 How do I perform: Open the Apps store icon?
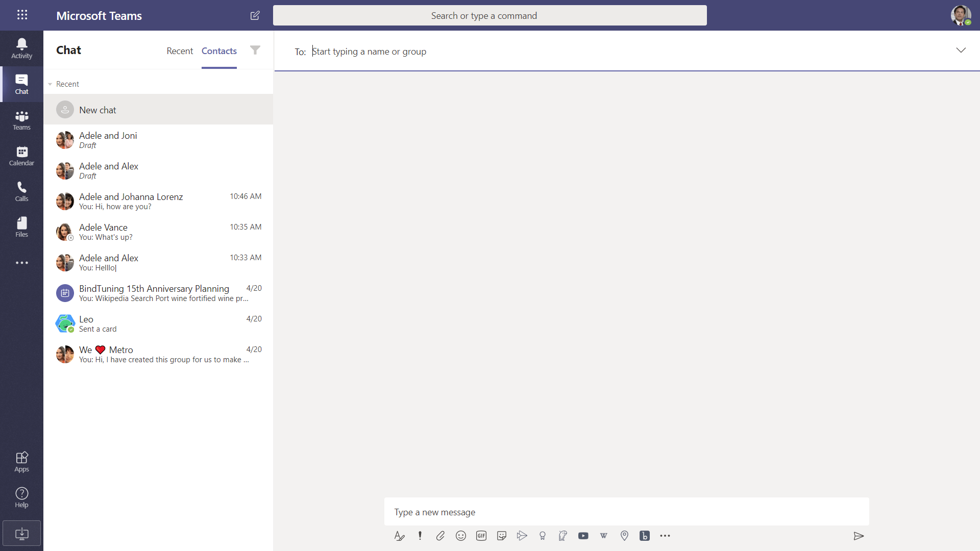click(21, 462)
